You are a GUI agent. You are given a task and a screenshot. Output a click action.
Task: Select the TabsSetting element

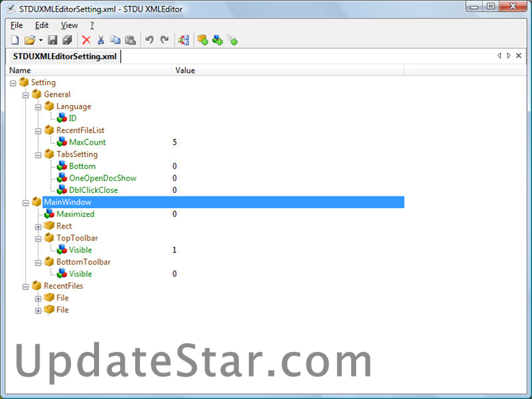pyautogui.click(x=77, y=154)
